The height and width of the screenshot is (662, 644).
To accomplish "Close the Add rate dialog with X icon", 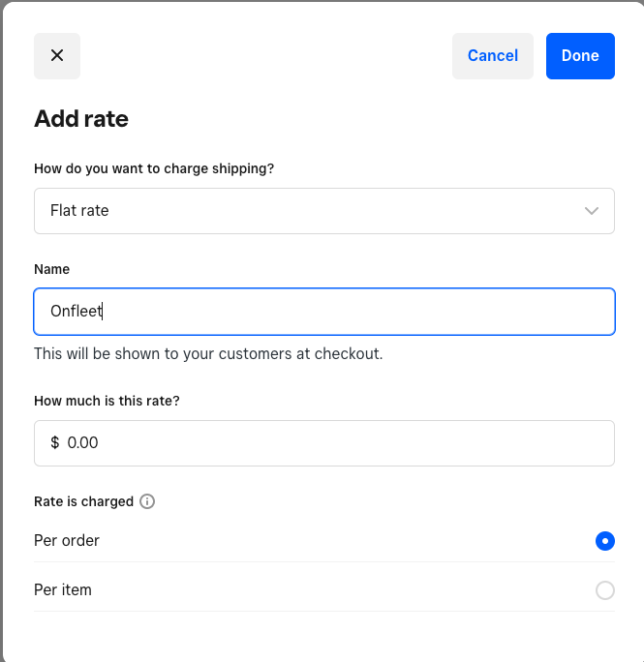I will click(57, 56).
